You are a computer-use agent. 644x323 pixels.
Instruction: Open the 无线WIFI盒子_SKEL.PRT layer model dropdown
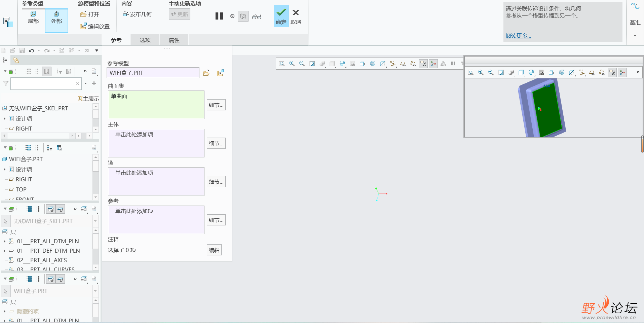(x=95, y=221)
